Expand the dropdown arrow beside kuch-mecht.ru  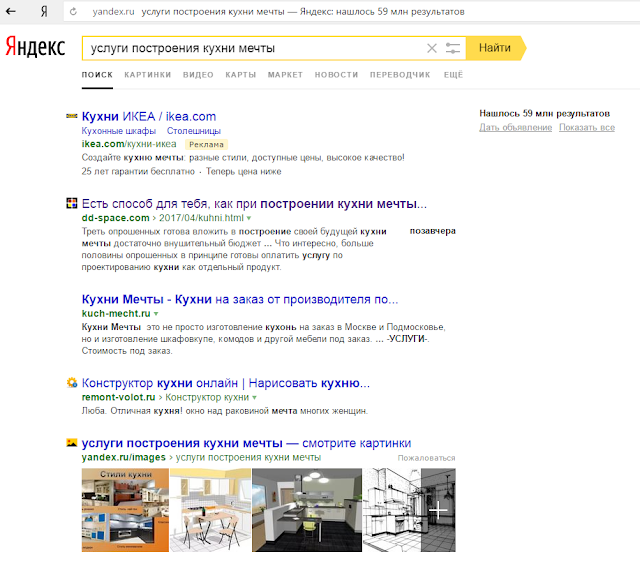(156, 314)
